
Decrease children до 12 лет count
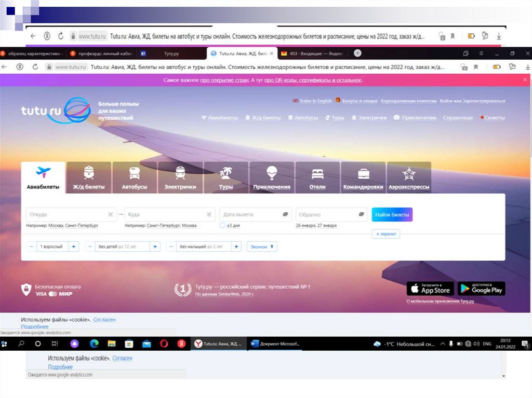pos(89,246)
